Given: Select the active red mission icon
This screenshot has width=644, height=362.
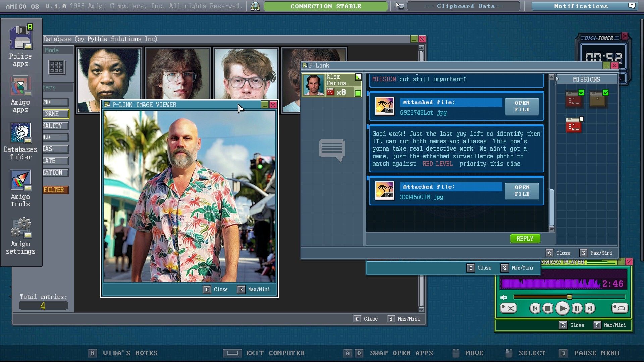Looking at the screenshot, I should click(x=574, y=125).
